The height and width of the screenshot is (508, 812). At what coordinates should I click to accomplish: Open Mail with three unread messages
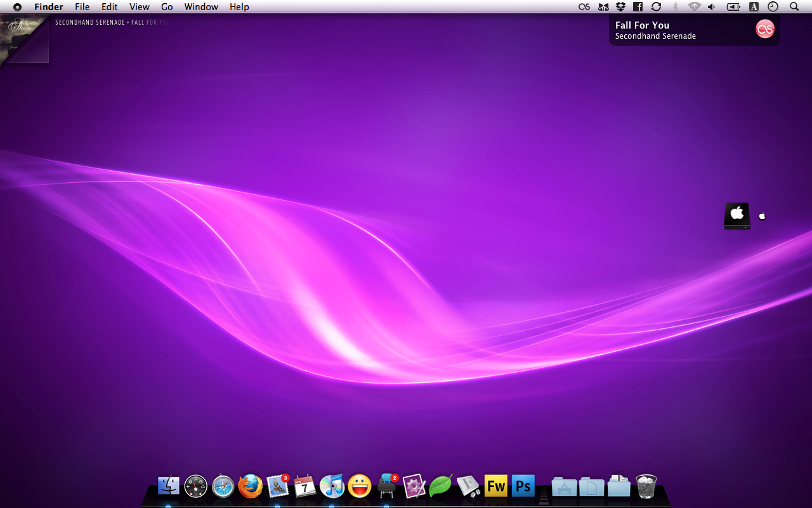[x=278, y=486]
